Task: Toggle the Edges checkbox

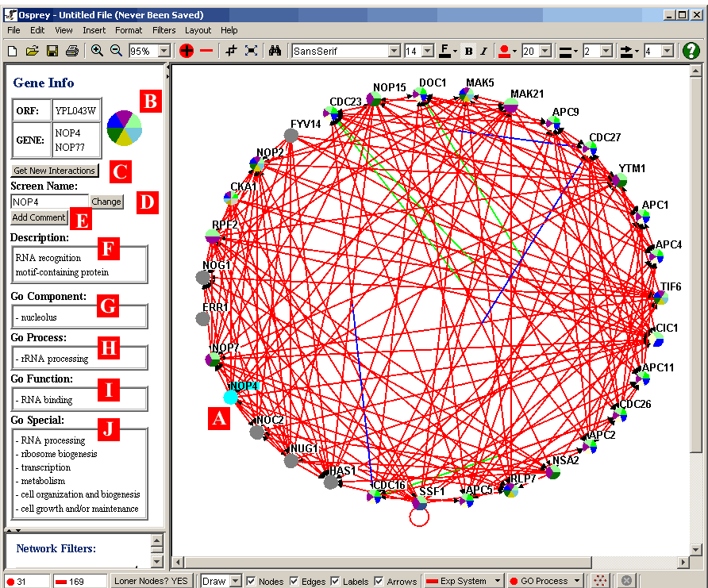Action: (x=294, y=581)
